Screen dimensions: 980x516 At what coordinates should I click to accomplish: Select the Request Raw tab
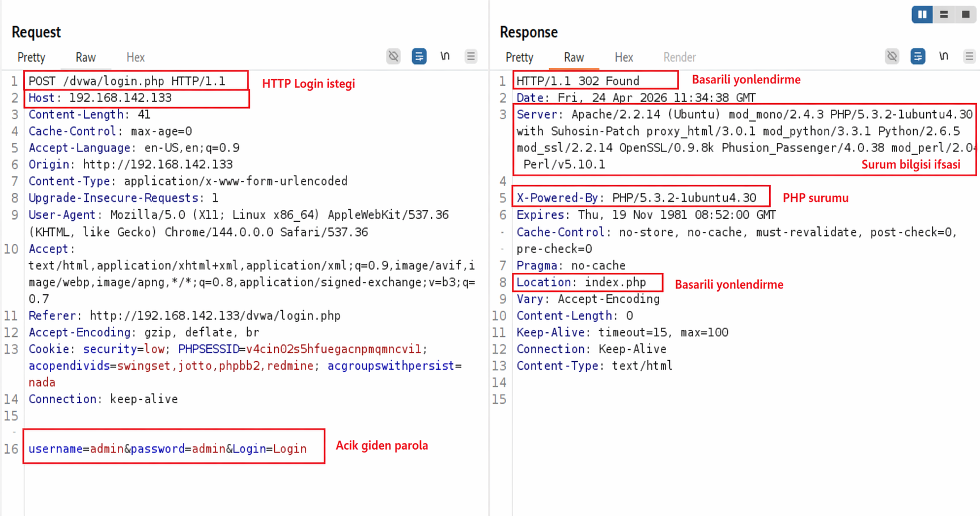pos(86,57)
